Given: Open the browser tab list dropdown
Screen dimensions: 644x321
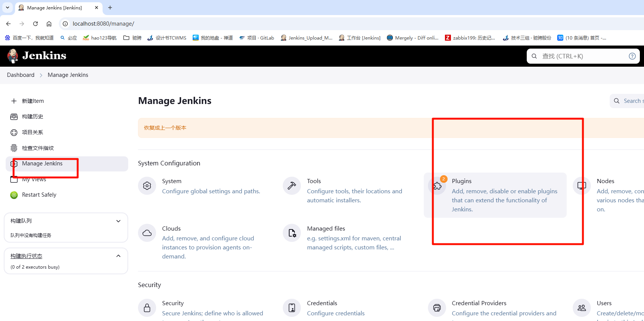Looking at the screenshot, I should [8, 8].
